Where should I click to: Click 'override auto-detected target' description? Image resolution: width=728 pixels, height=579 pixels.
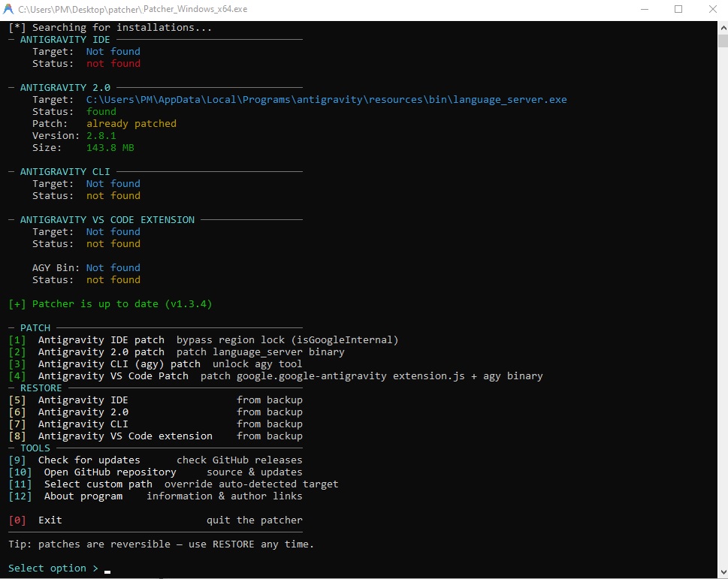tap(252, 484)
